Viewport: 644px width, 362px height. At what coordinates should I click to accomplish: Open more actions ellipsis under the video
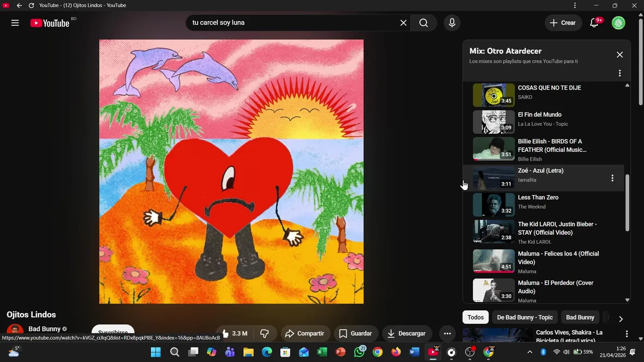pos(447,333)
